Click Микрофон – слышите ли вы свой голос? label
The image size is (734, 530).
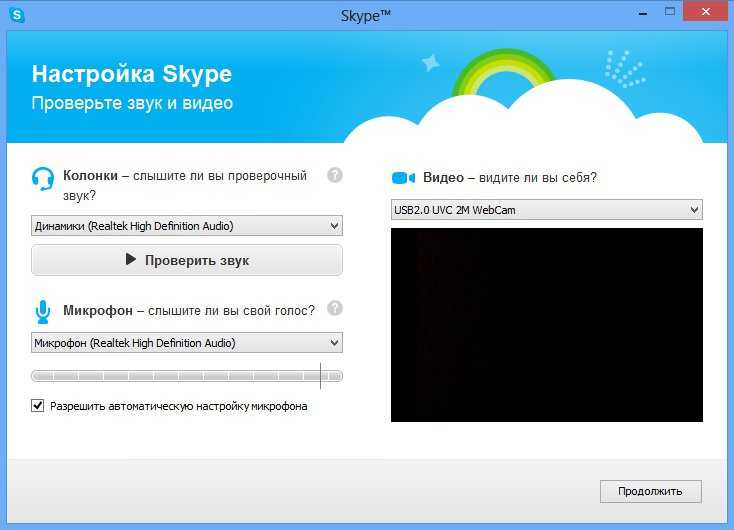pos(189,310)
